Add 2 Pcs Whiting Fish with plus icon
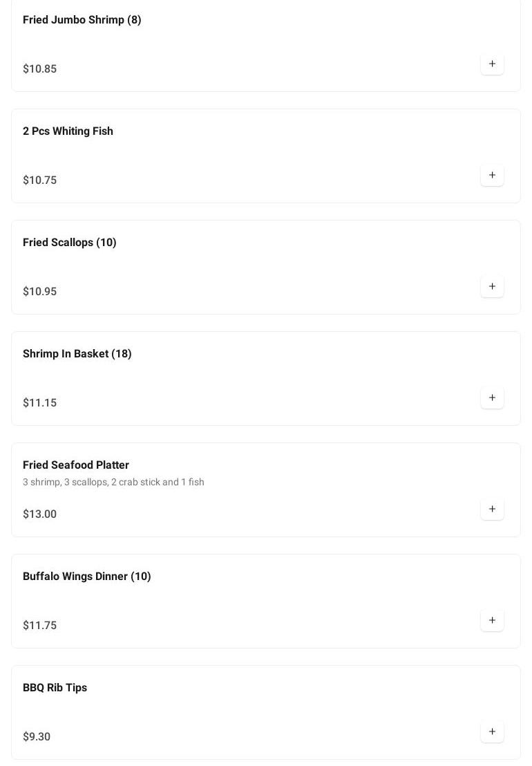This screenshot has width=532, height=766. point(492,176)
